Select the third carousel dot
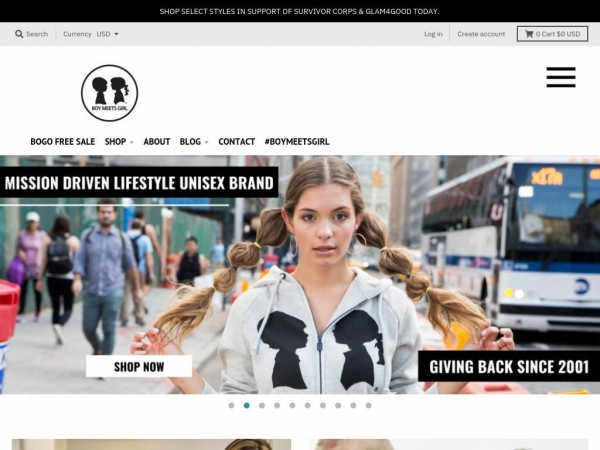The height and width of the screenshot is (450, 600). [262, 405]
